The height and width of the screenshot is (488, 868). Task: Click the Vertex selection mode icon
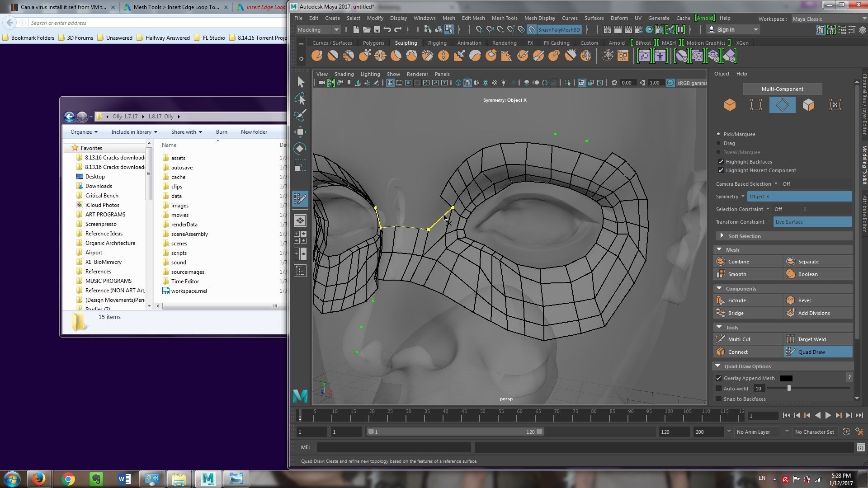tap(756, 105)
